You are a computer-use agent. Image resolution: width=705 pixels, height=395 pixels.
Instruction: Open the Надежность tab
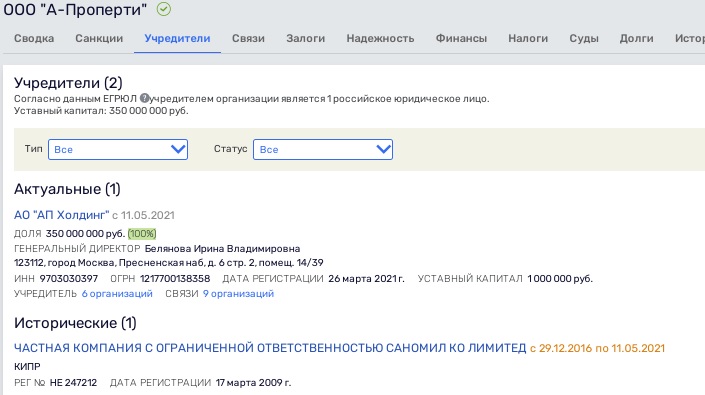[x=380, y=39]
